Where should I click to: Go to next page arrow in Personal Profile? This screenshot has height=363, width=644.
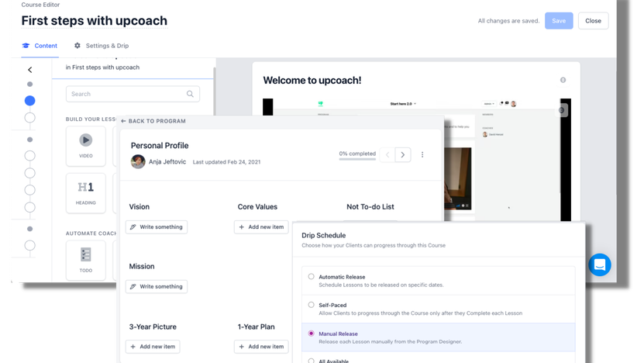click(402, 154)
